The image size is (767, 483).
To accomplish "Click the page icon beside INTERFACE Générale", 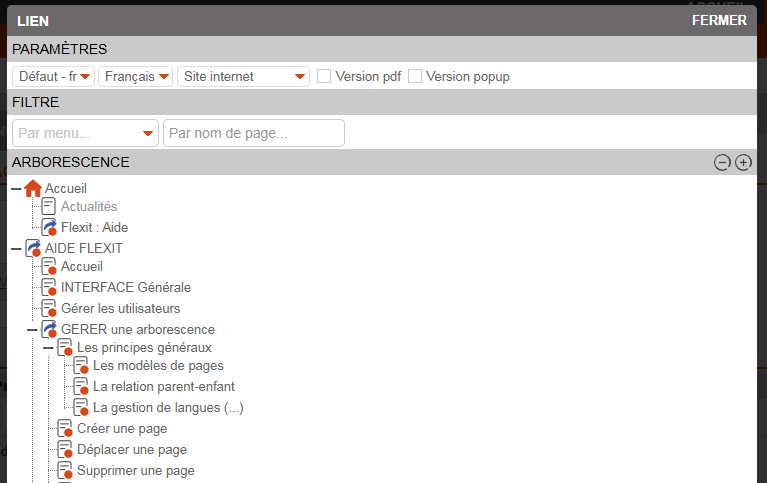I will (49, 288).
